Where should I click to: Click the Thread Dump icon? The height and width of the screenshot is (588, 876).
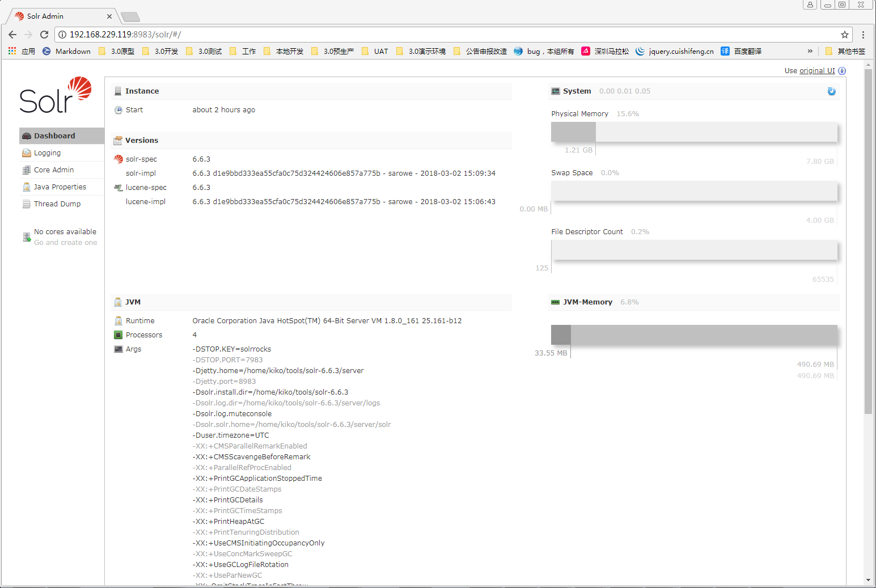[x=27, y=204]
